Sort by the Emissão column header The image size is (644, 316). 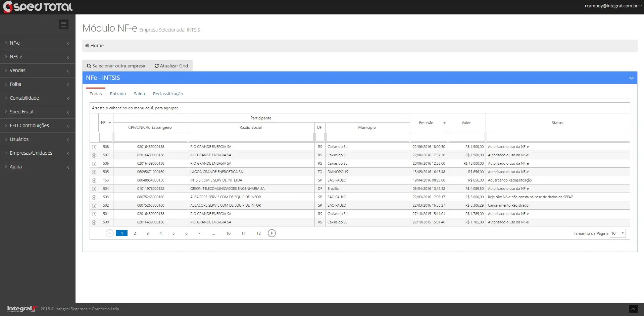426,123
